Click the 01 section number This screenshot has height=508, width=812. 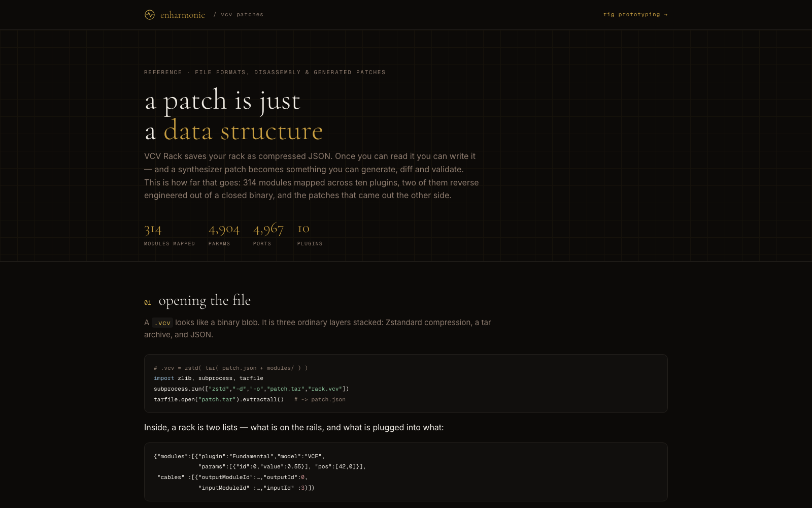pyautogui.click(x=148, y=303)
